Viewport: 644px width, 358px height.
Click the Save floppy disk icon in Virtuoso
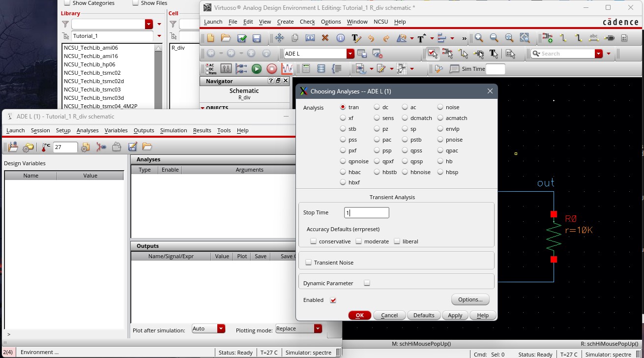coord(256,38)
